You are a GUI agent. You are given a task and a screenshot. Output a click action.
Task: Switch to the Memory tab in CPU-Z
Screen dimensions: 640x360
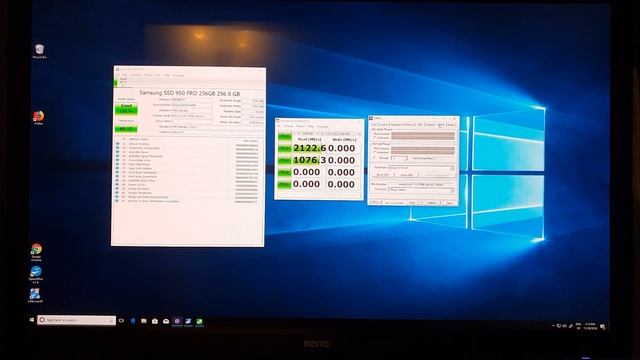pyautogui.click(x=409, y=124)
